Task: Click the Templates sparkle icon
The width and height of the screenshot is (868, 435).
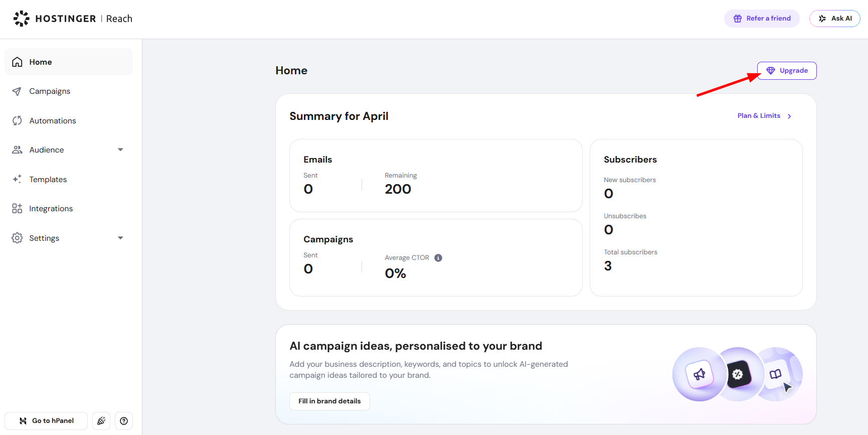Action: [17, 179]
